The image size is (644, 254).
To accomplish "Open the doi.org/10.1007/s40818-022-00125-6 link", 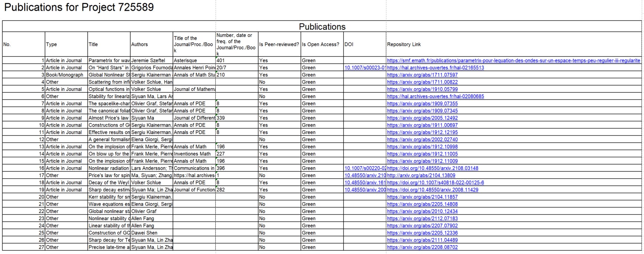I will pyautogui.click(x=435, y=183).
